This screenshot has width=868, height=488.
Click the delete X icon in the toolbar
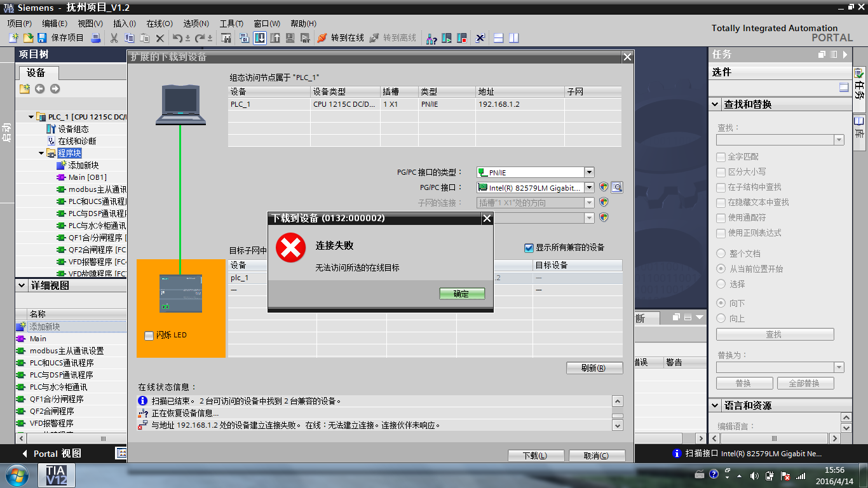160,38
